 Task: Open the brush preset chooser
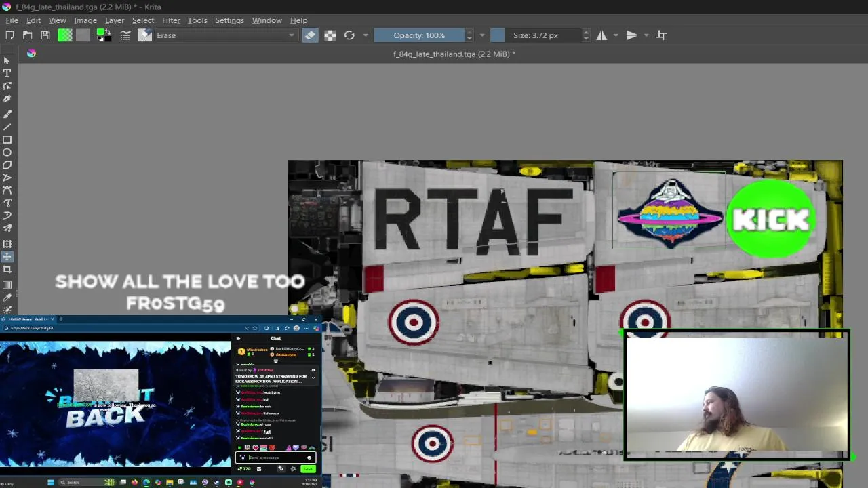(x=144, y=35)
